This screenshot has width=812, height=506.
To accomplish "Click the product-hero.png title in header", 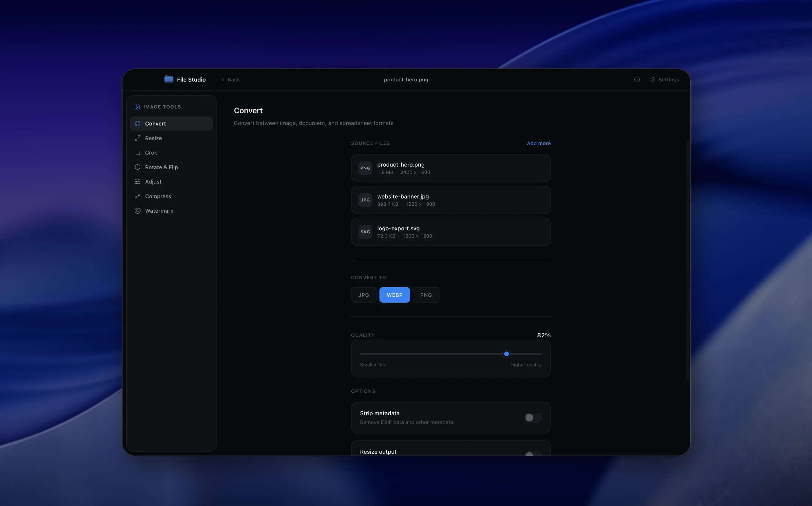I will [x=406, y=79].
